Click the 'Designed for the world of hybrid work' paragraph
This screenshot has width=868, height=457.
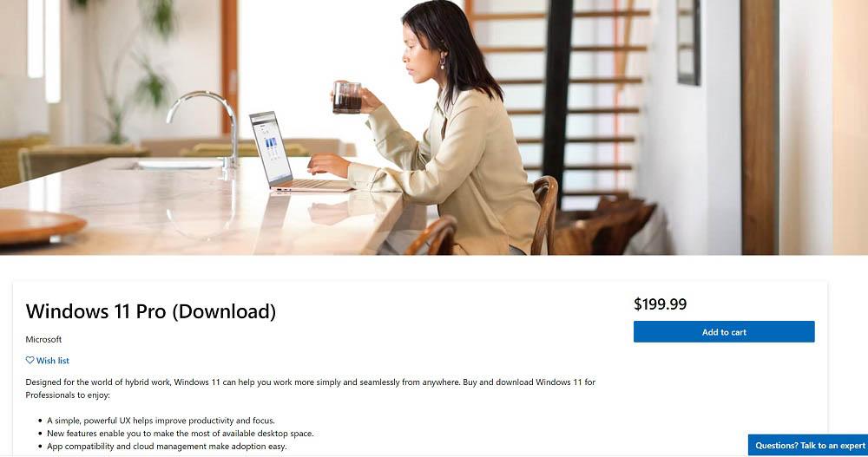click(311, 388)
